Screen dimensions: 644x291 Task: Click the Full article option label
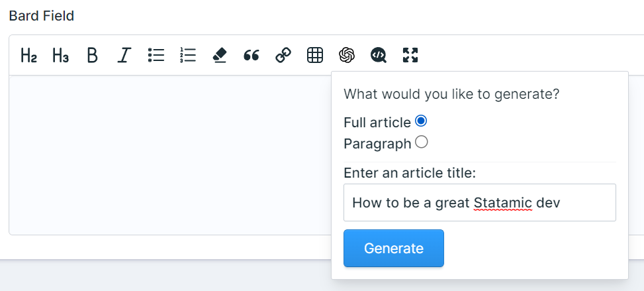click(x=377, y=123)
